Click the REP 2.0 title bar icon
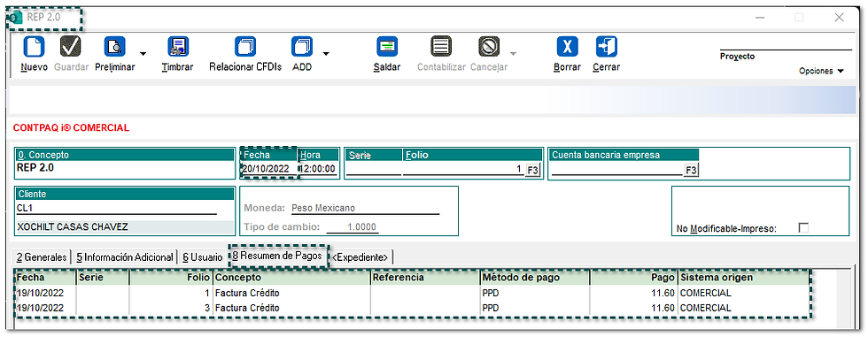Viewport: 868px width, 337px height. click(16, 18)
